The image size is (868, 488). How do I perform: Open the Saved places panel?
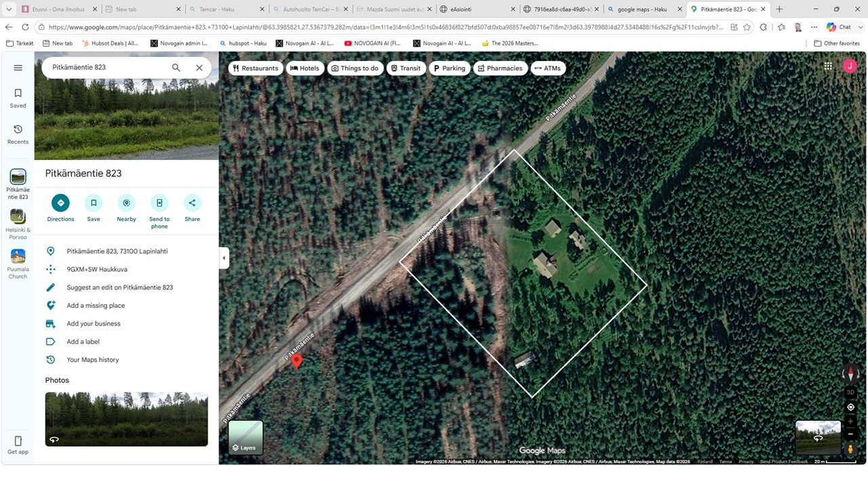pos(18,98)
